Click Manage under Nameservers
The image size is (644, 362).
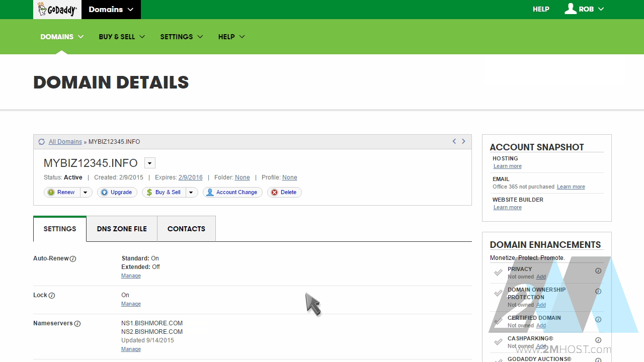coord(131,349)
